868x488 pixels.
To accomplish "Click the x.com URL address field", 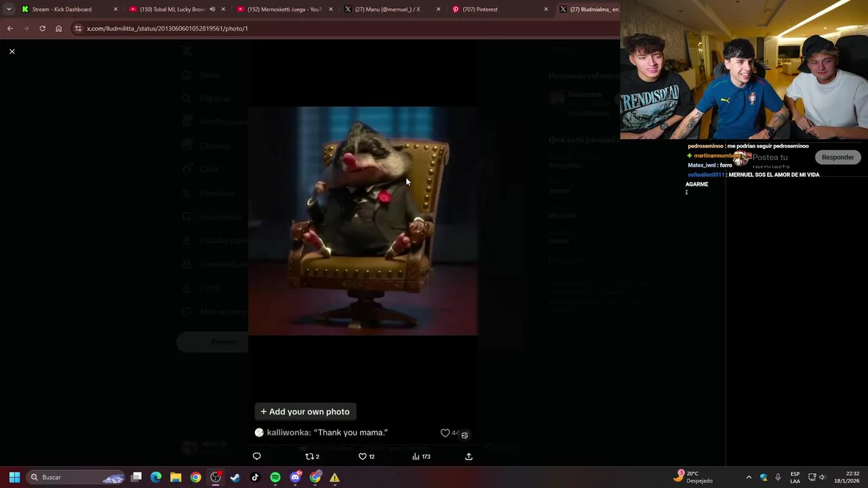I will pos(346,28).
